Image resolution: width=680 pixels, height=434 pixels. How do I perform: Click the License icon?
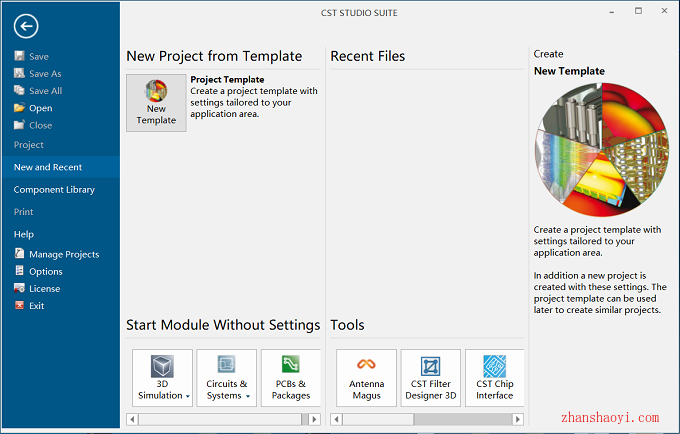[19, 288]
